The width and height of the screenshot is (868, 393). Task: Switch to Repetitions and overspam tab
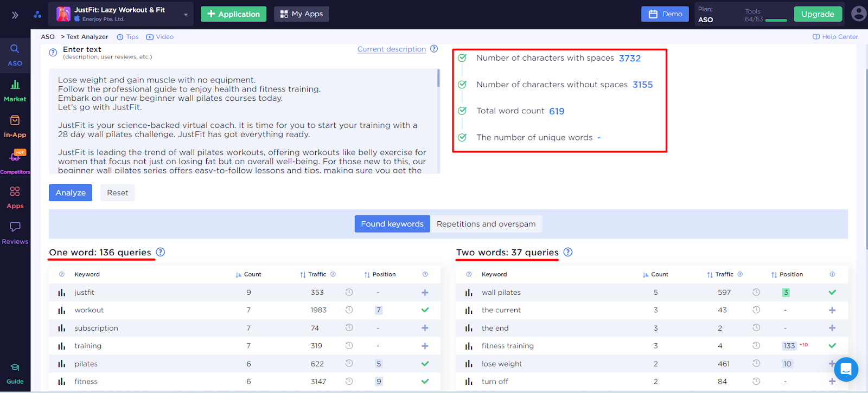coord(486,224)
